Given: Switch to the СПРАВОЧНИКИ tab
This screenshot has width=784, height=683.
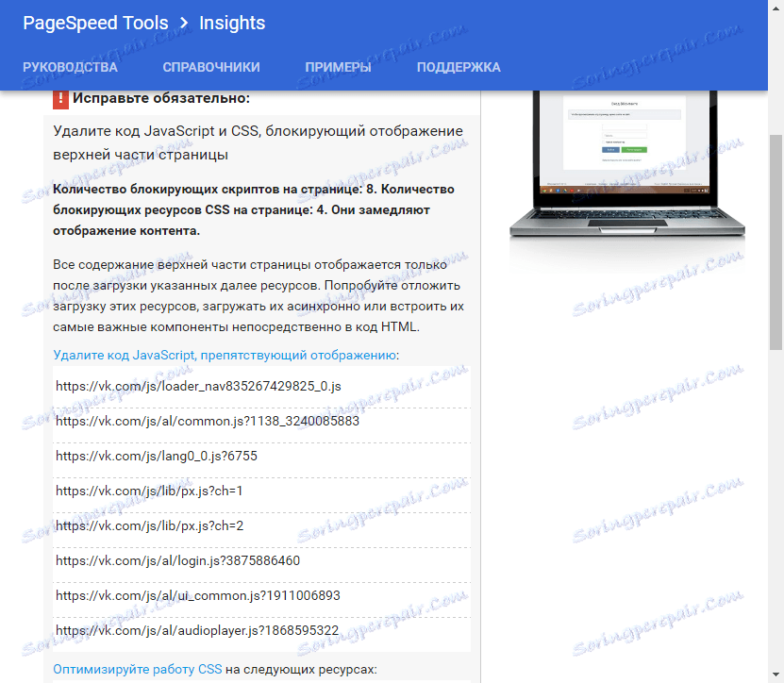Looking at the screenshot, I should click(x=211, y=68).
